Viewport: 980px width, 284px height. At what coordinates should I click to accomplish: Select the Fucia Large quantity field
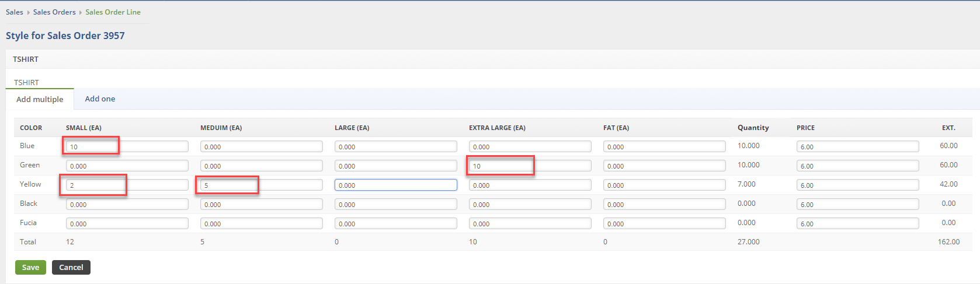click(396, 223)
